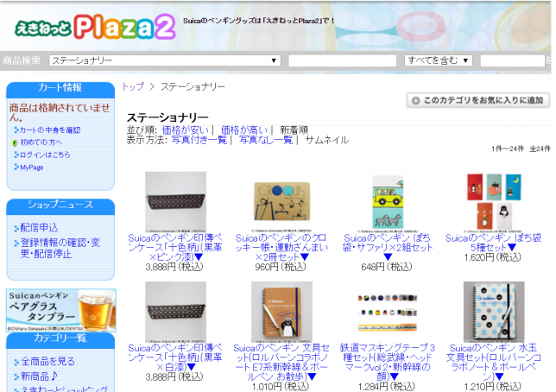
Task: Sort by 価格が高い
Action: [x=244, y=130]
